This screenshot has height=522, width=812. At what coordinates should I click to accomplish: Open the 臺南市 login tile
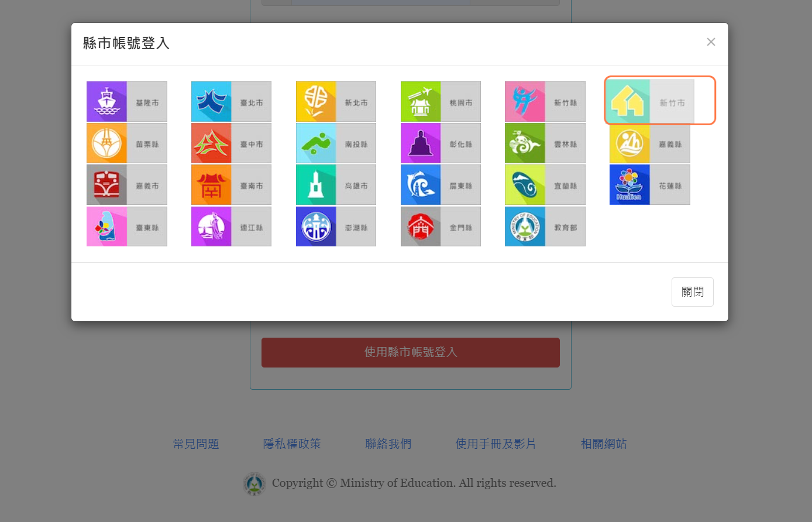click(231, 185)
